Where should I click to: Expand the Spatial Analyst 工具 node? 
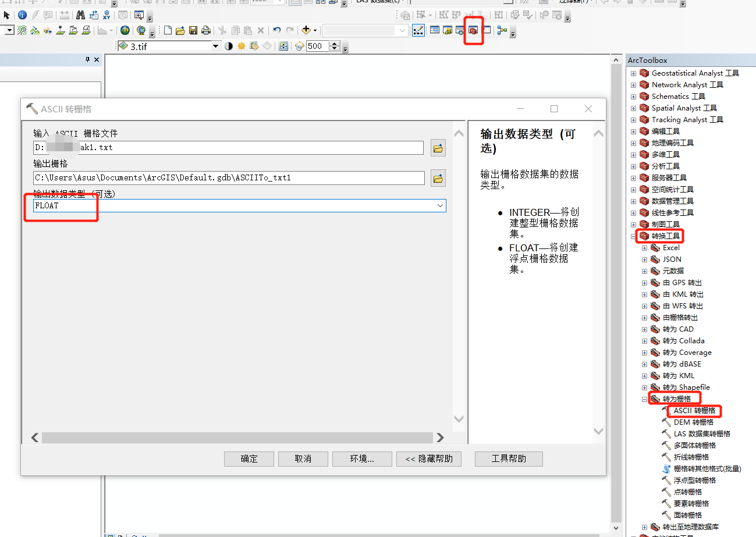pos(633,108)
